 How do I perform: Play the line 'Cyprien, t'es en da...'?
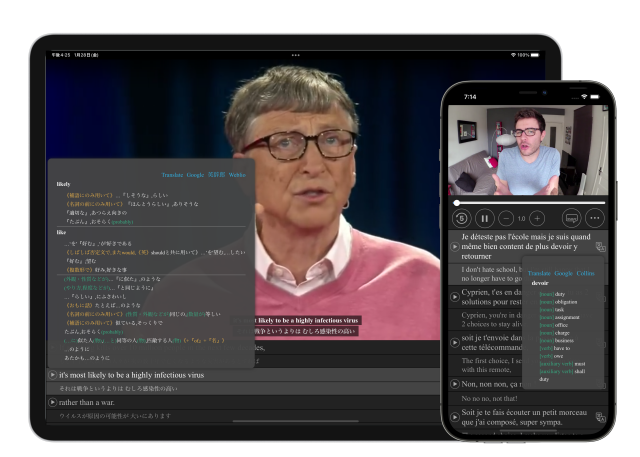pyautogui.click(x=454, y=297)
